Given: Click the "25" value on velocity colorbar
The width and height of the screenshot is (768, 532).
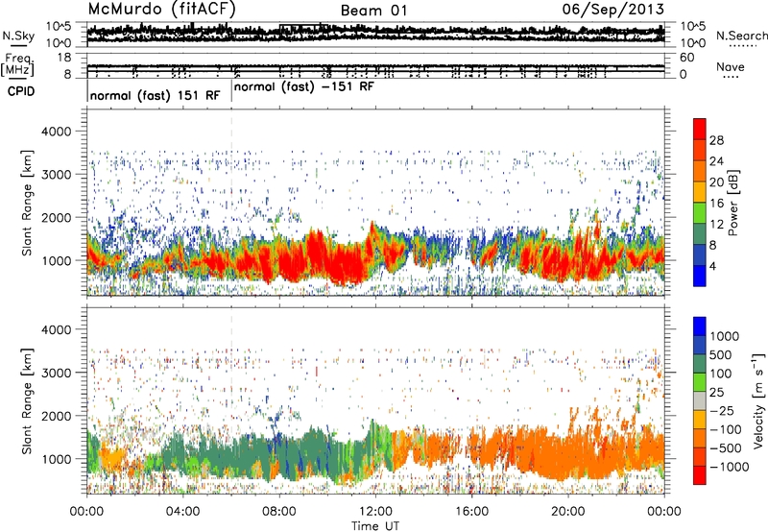Looking at the screenshot, I should click(716, 392).
